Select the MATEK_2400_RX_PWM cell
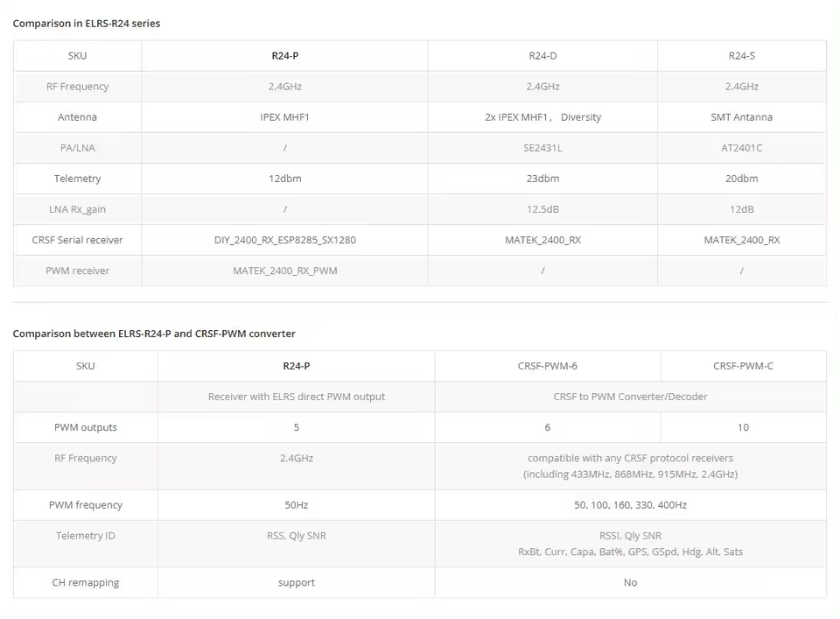 [285, 271]
